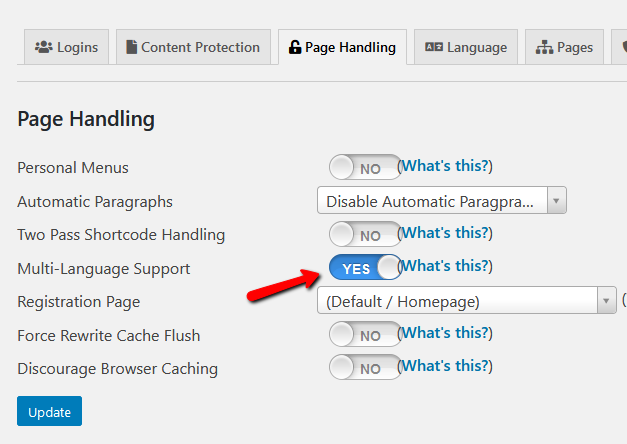This screenshot has height=444, width=627.
Task: Click the document icon on Content Protection tab
Action: [131, 47]
